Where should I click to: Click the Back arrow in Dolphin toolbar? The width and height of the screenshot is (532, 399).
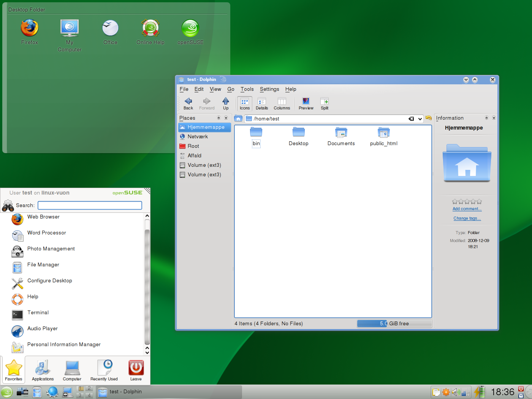(188, 103)
